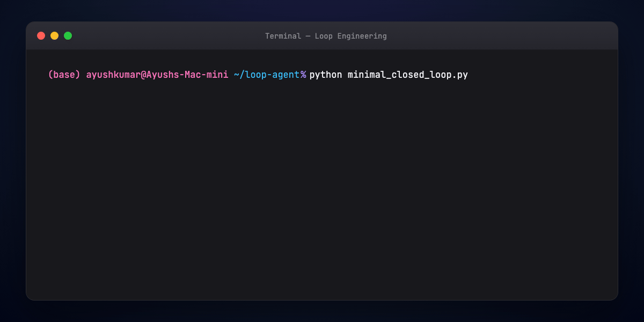Click the window title 'Terminal — Loop Engineering'
This screenshot has height=322, width=644.
coord(326,36)
